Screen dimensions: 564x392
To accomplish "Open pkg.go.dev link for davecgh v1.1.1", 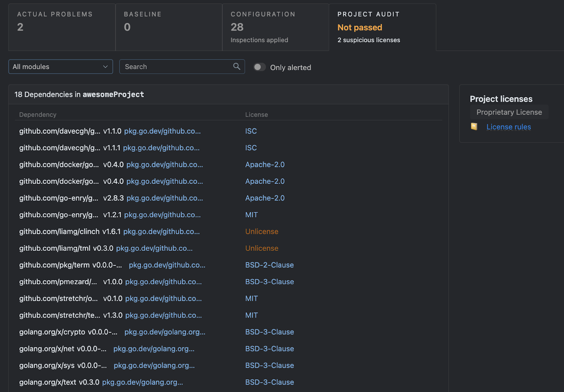I will [161, 148].
